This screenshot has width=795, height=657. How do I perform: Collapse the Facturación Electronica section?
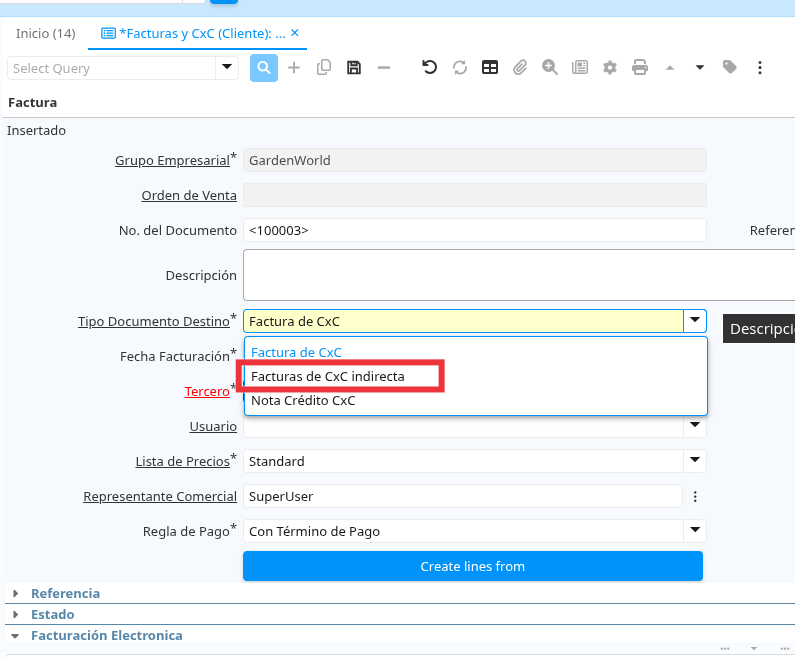106,636
